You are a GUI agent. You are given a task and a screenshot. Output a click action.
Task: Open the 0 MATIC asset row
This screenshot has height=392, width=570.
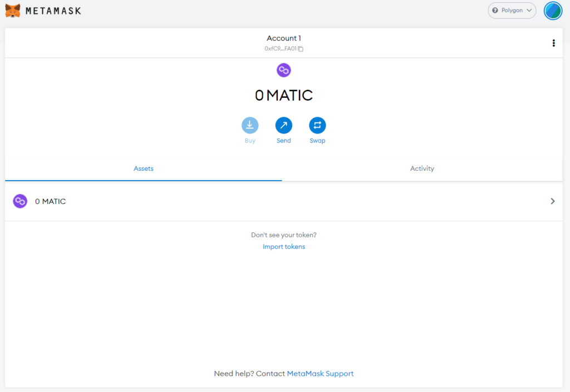pos(284,201)
